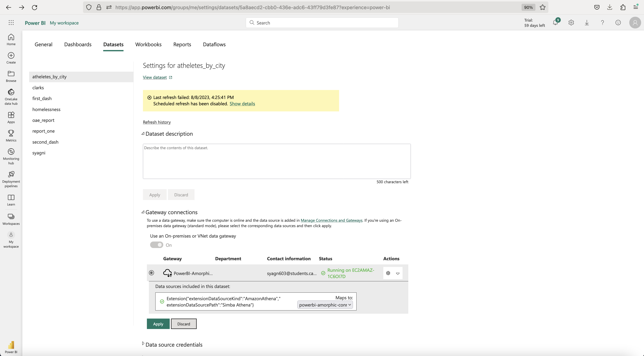Switch to the Dataflows tab

point(214,44)
